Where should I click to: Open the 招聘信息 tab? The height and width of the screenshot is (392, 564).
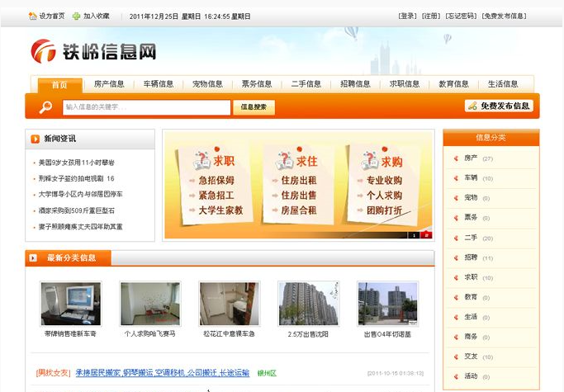(355, 84)
